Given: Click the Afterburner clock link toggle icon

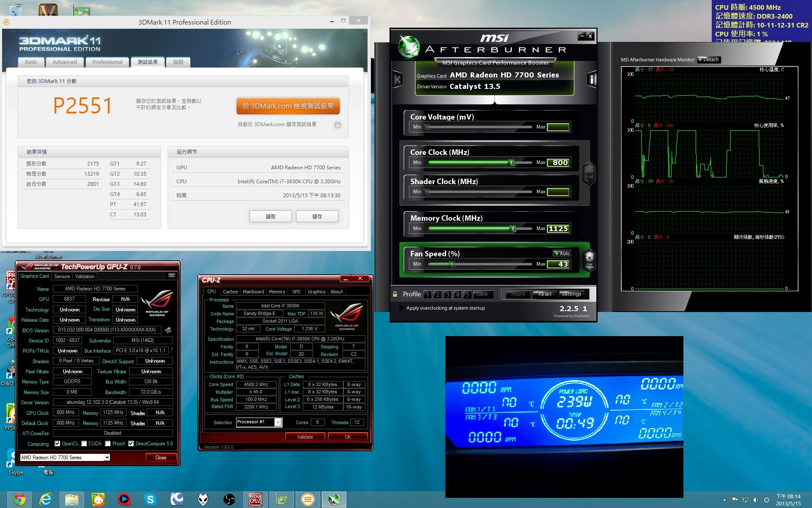Looking at the screenshot, I should 589,174.
